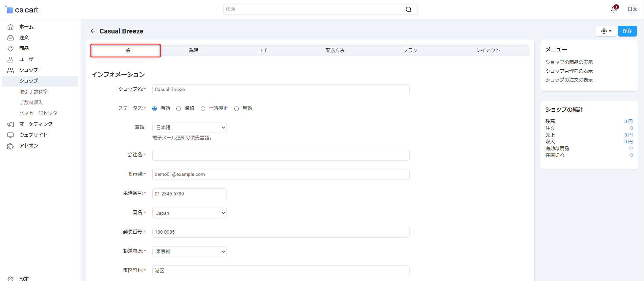The height and width of the screenshot is (281, 644).
Task: Expand the gear settings dropdown button
Action: [x=606, y=31]
